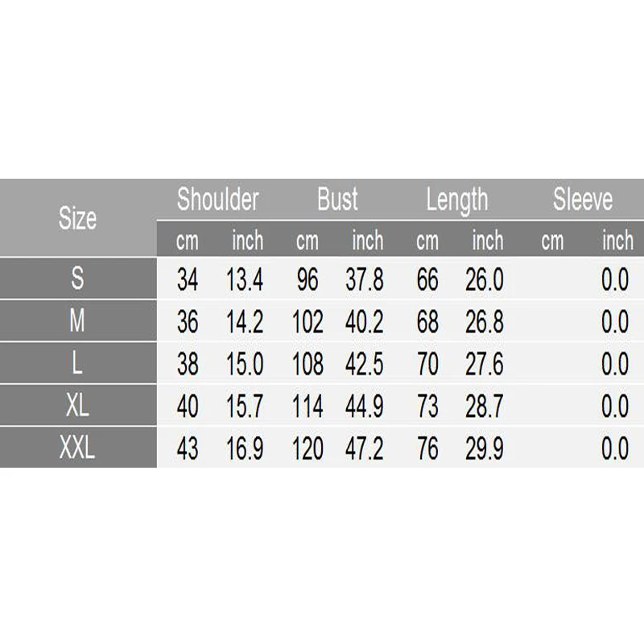Click the Size header cell
This screenshot has width=644, height=644.
point(78,218)
